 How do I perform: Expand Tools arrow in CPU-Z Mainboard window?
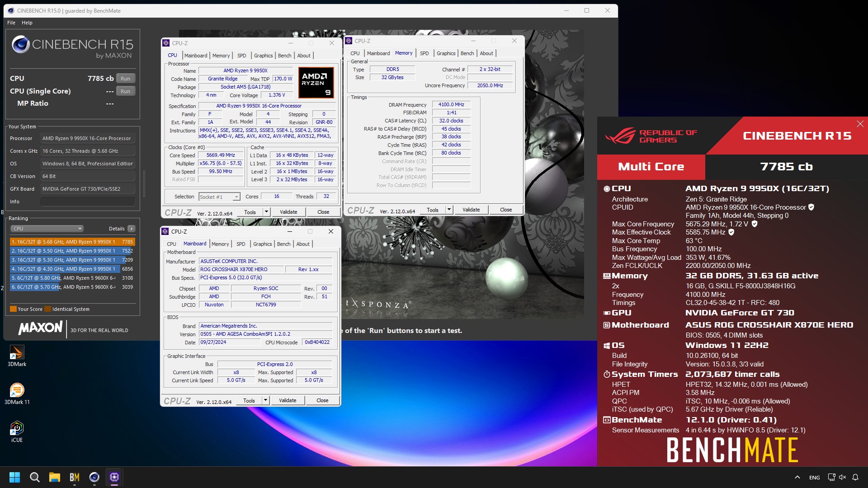pyautogui.click(x=265, y=400)
